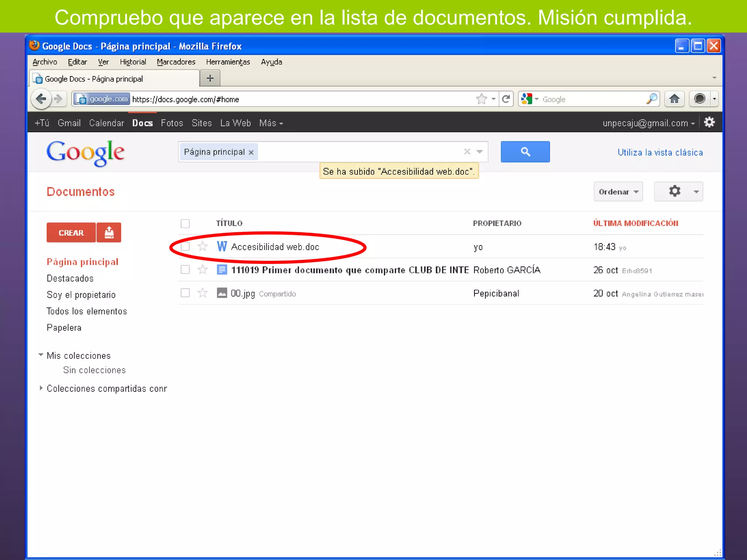Sort by ÚLTIMA MODIFICACIÓN column header

pyautogui.click(x=635, y=223)
